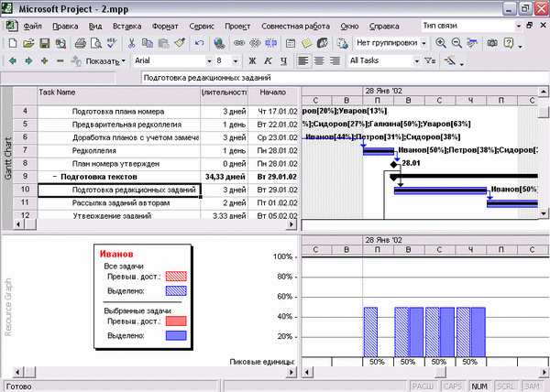
Task: Click the Print icon in toolbar
Action: pyautogui.click(x=81, y=43)
